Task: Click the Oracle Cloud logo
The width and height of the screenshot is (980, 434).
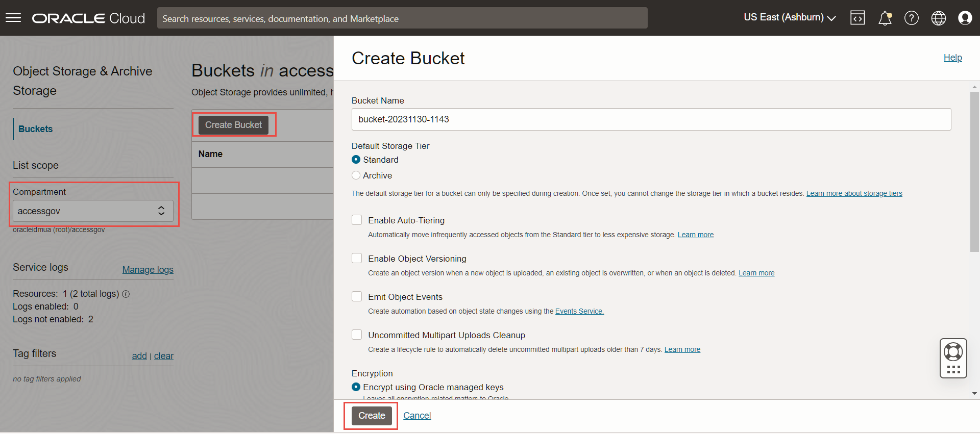Action: coord(88,18)
